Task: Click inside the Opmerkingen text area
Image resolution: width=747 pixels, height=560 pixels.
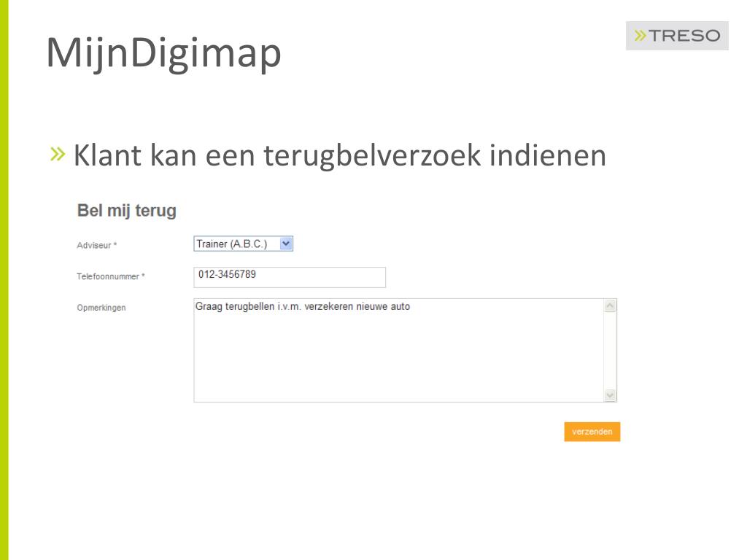Action: click(x=398, y=350)
